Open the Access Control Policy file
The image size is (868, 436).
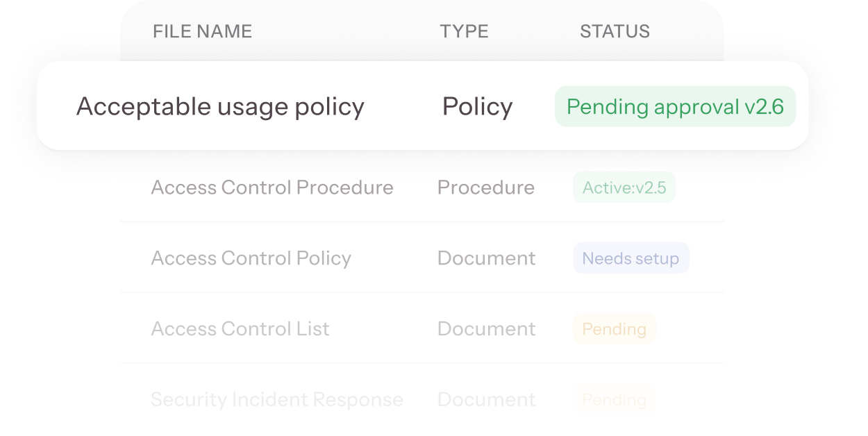coord(251,258)
